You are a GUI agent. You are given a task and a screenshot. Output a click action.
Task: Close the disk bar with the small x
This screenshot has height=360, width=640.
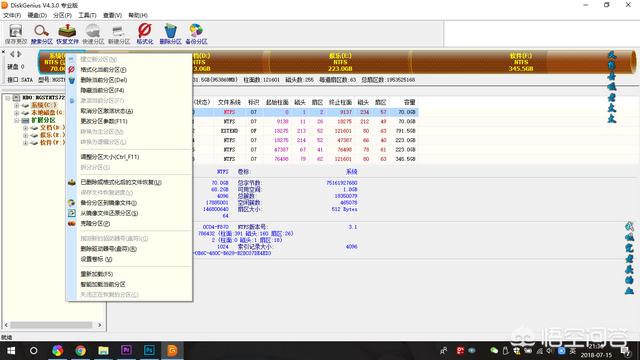(x=3, y=52)
